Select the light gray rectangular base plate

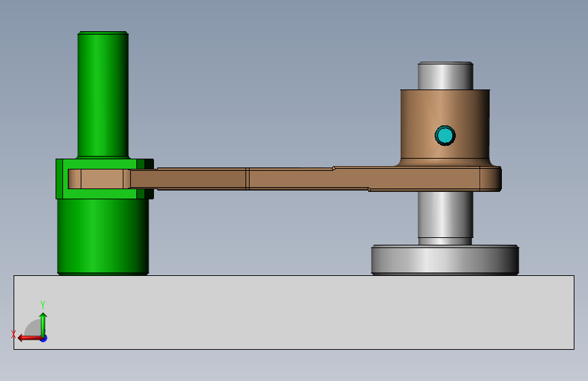tap(294, 313)
